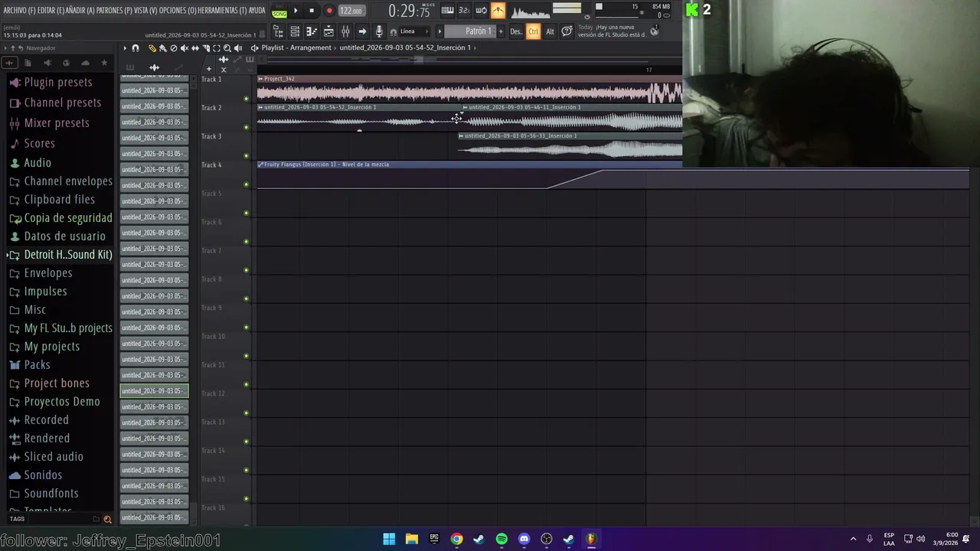The image size is (980, 551).
Task: Click the Des. button
Action: click(x=516, y=31)
